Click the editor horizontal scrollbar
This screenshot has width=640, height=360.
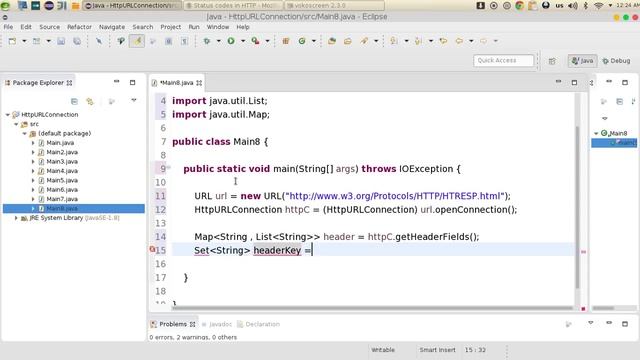(x=373, y=309)
